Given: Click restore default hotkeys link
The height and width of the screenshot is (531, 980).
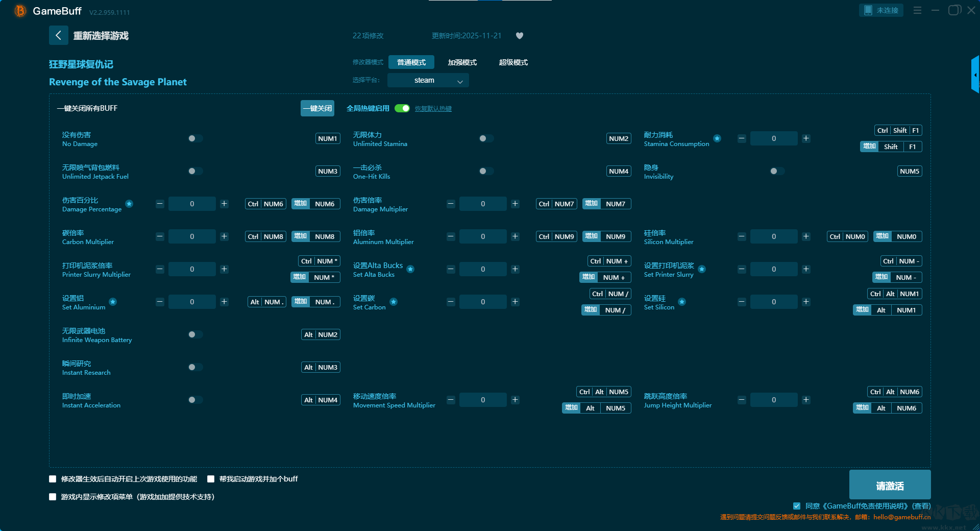Looking at the screenshot, I should [433, 108].
